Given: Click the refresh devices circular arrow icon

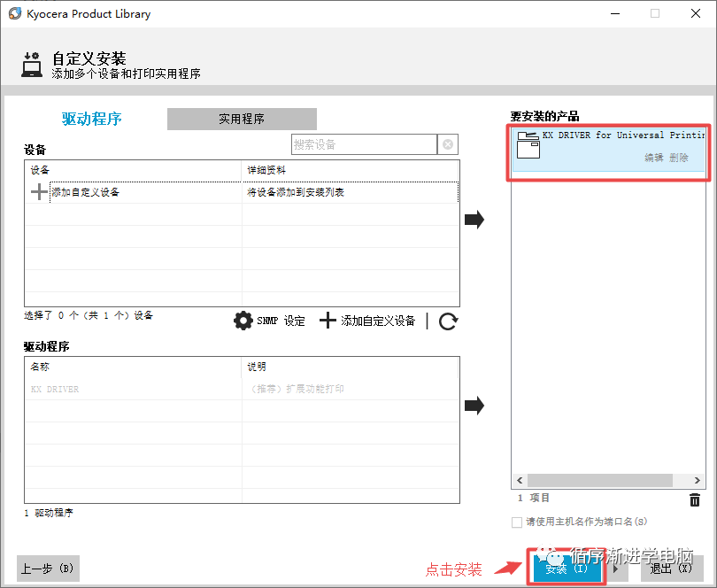Looking at the screenshot, I should point(448,321).
